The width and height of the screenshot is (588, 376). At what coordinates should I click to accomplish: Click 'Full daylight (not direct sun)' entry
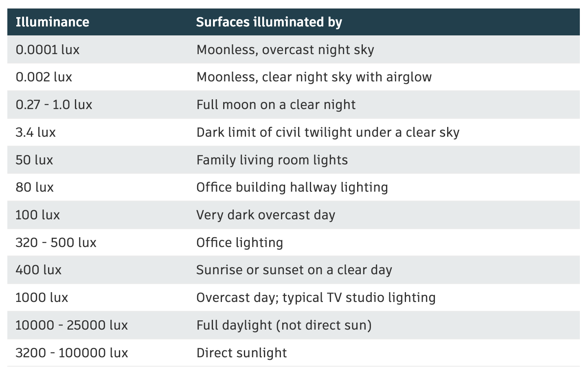(284, 325)
